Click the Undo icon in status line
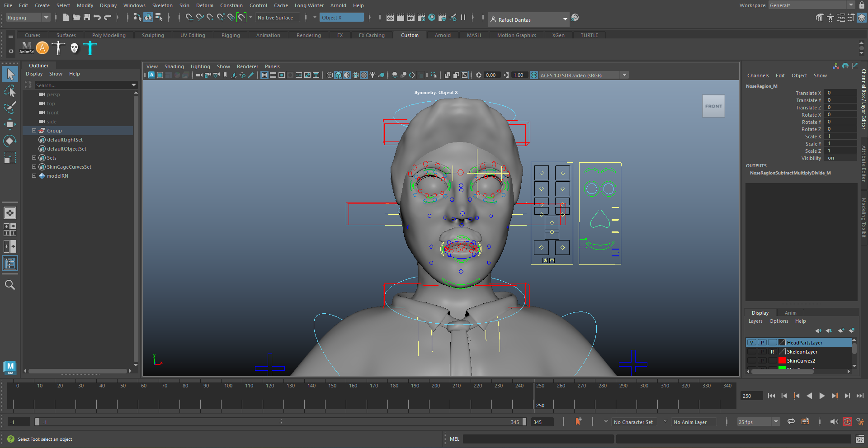 coord(97,18)
